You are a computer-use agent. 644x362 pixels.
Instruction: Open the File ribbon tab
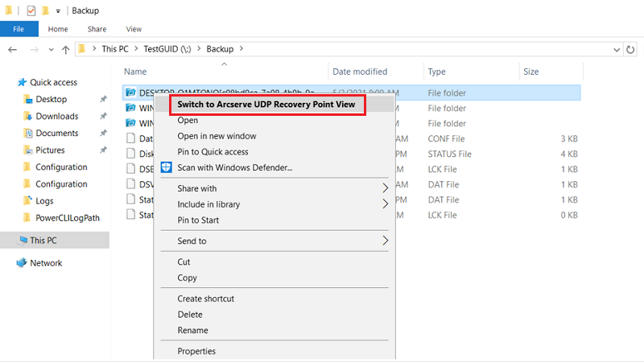[x=19, y=29]
